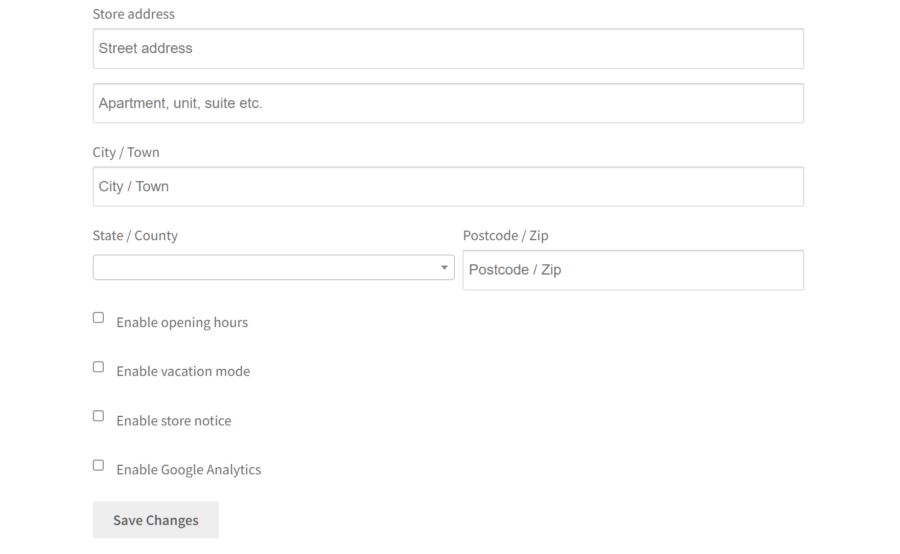Click the "Enable opening hours" label text

pyautogui.click(x=182, y=323)
